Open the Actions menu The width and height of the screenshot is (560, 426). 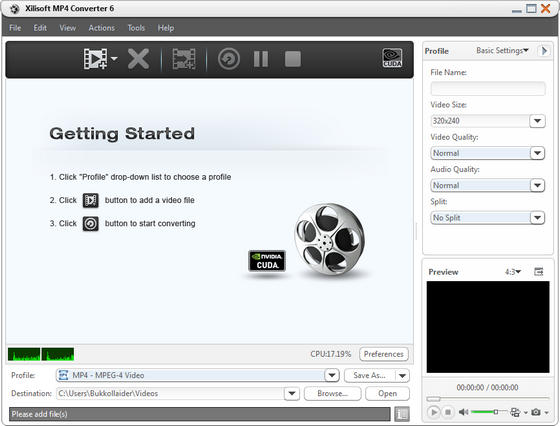[102, 28]
